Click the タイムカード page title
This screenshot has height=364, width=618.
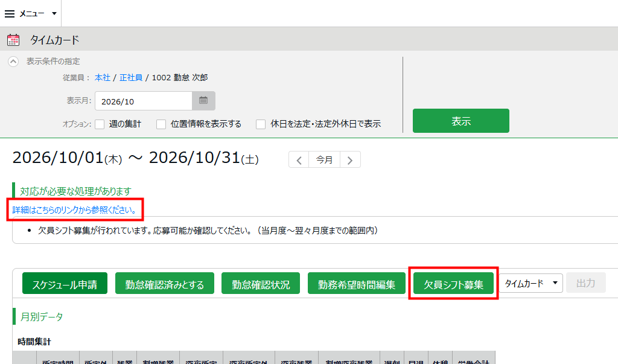pos(55,40)
